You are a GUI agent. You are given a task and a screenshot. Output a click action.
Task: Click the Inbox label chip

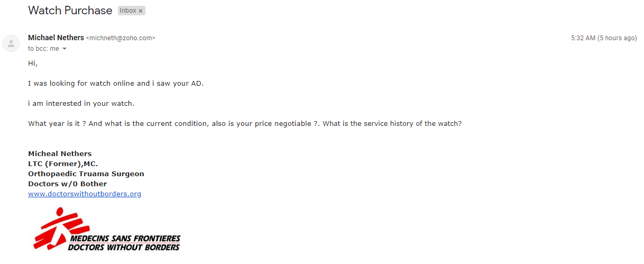(x=127, y=11)
